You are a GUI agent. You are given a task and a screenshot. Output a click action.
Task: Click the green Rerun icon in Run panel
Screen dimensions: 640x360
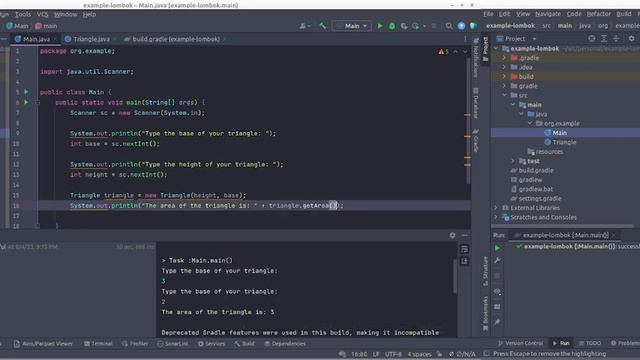point(497,248)
